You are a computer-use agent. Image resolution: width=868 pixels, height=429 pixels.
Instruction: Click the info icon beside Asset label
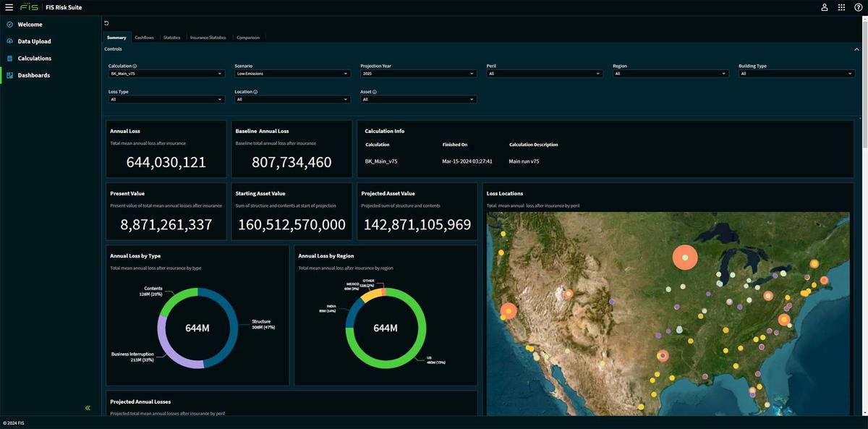(x=375, y=92)
